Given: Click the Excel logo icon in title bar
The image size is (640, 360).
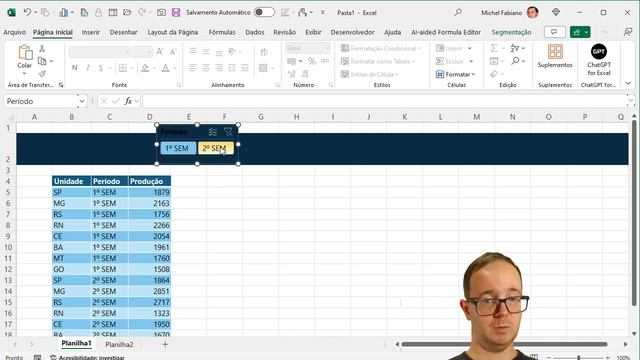Looking at the screenshot, I should pos(11,13).
